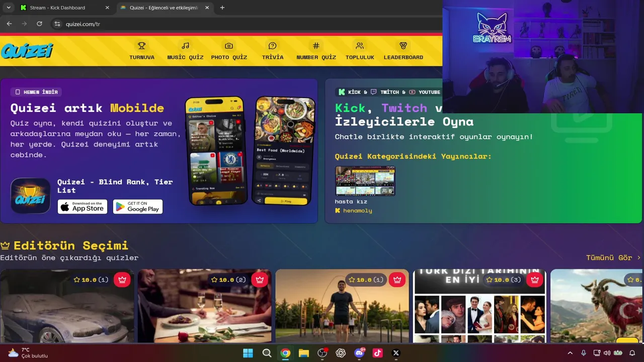644x362 pixels.
Task: Click the Quizei logo
Action: 27,51
